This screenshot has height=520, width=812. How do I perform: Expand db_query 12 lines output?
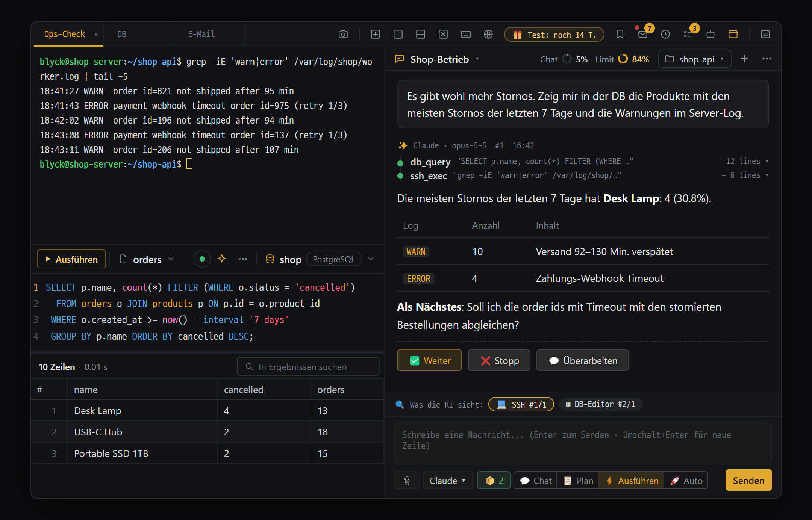(x=743, y=162)
